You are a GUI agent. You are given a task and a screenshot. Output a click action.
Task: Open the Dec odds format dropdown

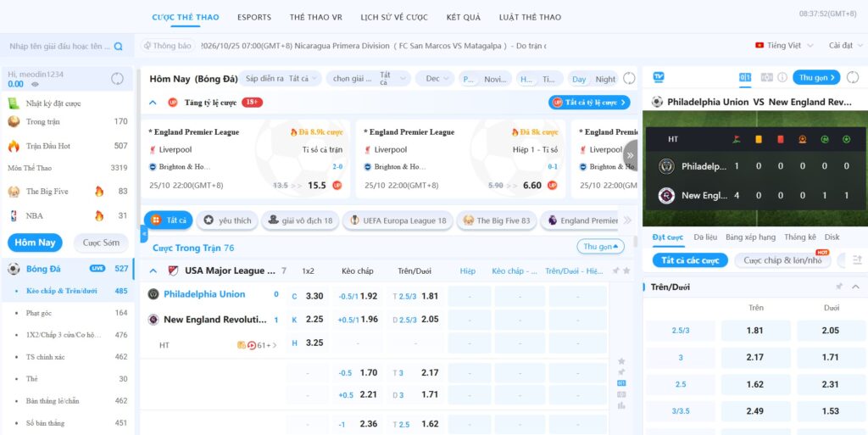pyautogui.click(x=435, y=79)
